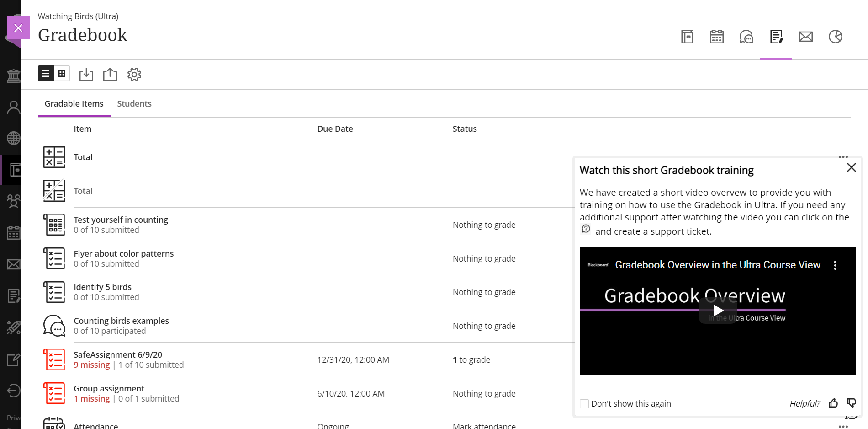The width and height of the screenshot is (868, 429).
Task: Close the Gradebook training popup
Action: pos(851,167)
